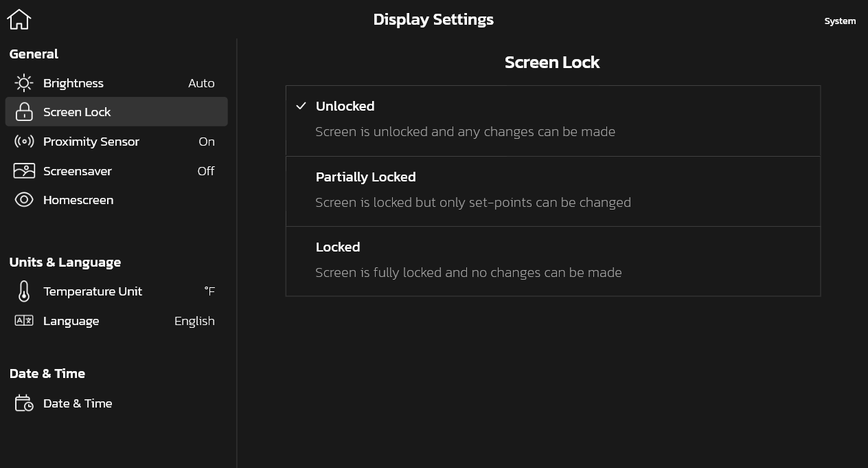Select the Unlocked screen lock option
The image size is (868, 468).
[x=553, y=120]
